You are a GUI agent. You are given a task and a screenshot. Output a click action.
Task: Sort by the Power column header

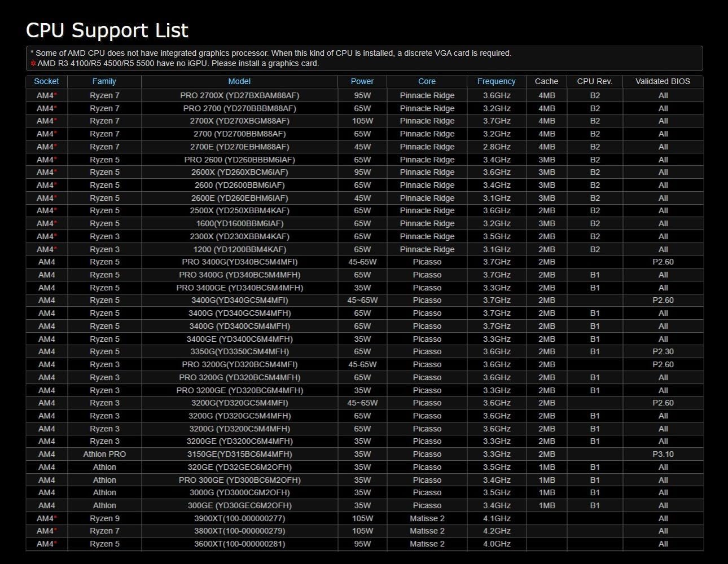[362, 81]
